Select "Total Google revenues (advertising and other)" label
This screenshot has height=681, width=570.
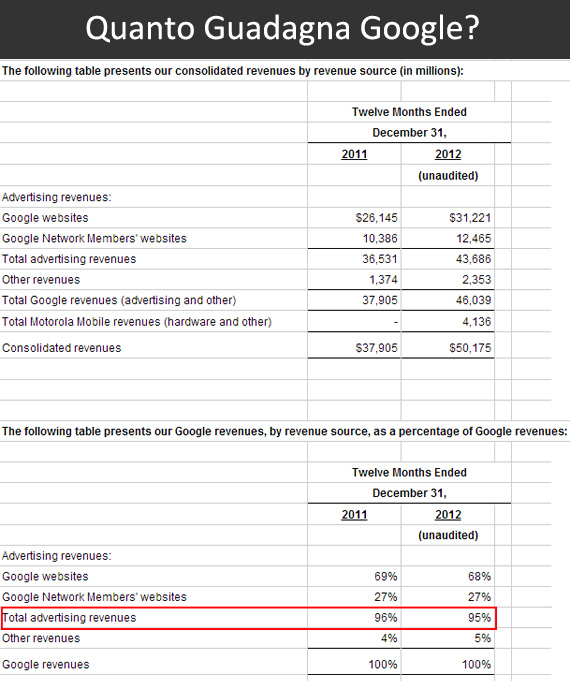click(x=119, y=300)
